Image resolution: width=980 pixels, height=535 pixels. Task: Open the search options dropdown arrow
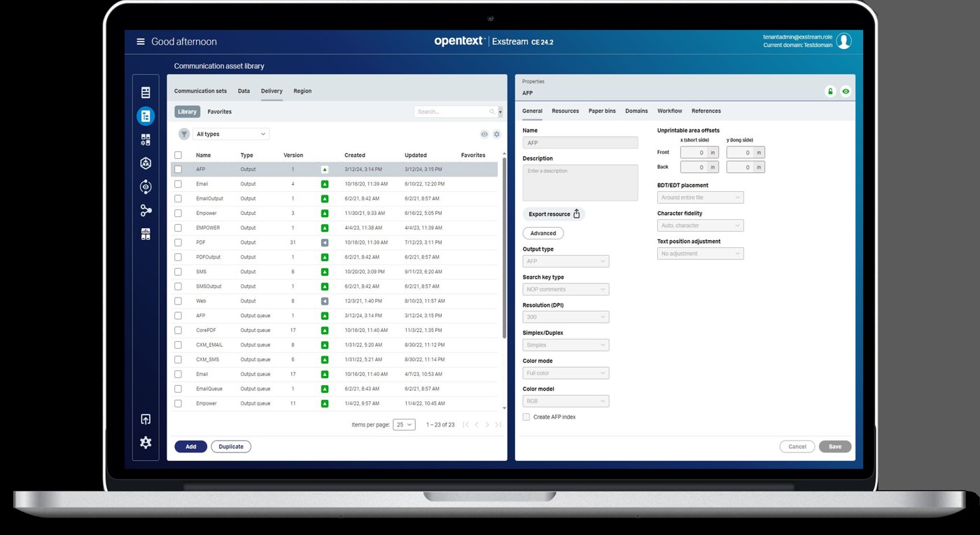click(500, 111)
